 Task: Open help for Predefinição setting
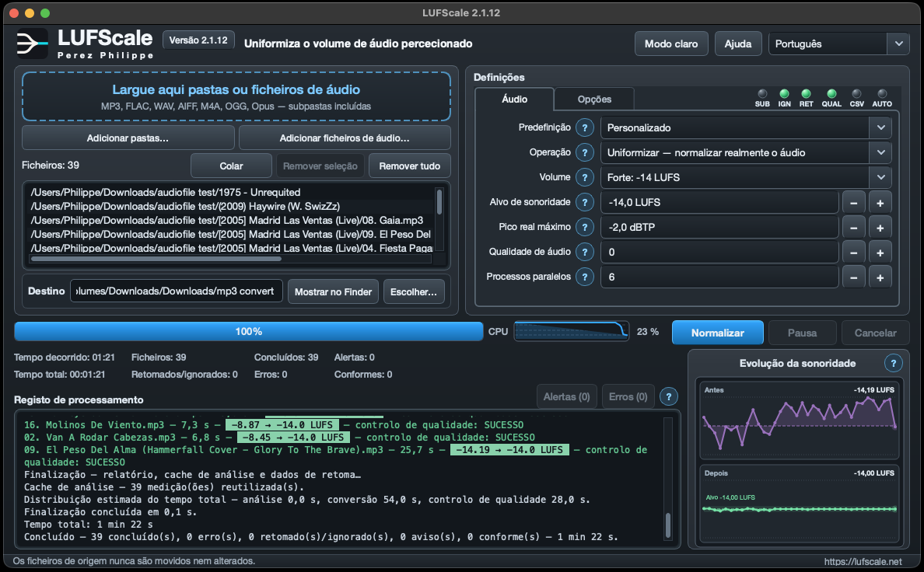(x=585, y=127)
